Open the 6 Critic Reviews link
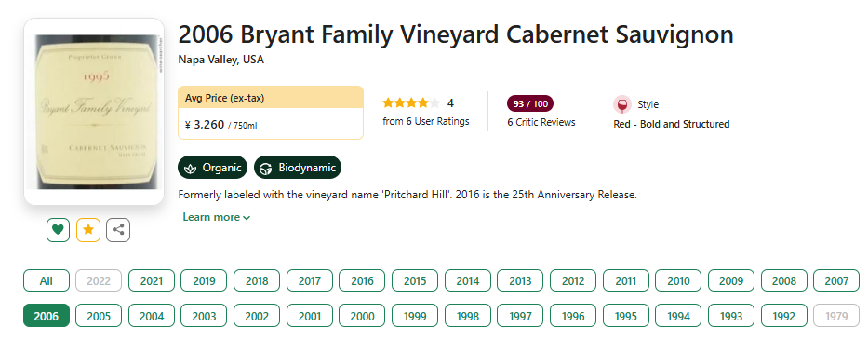Viewport: 868px width, 340px height. tap(541, 122)
